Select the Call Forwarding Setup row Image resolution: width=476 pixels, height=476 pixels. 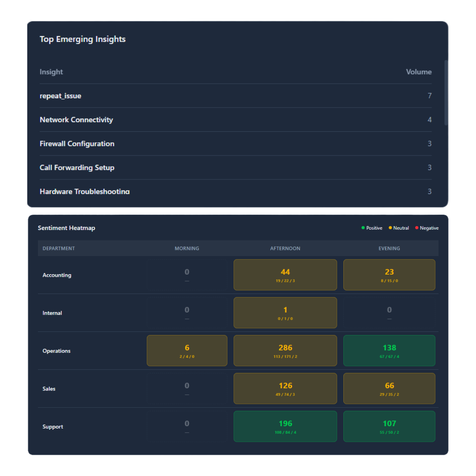(x=235, y=167)
